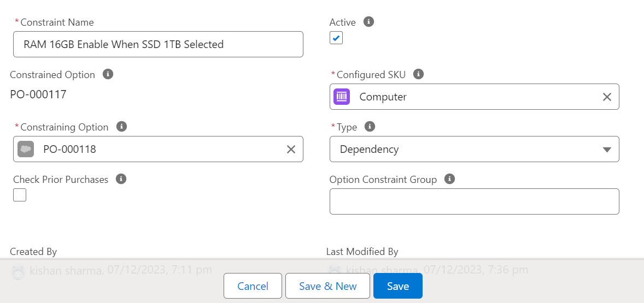Screen dimensions: 644x303
Task: Click the gray PO-000118 record icon
Action: click(26, 149)
